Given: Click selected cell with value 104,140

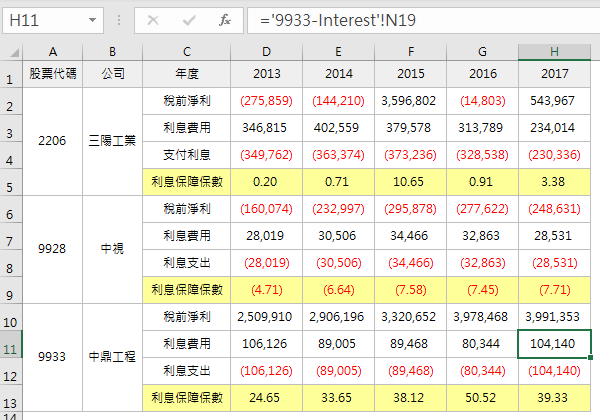Looking at the screenshot, I should (554, 344).
